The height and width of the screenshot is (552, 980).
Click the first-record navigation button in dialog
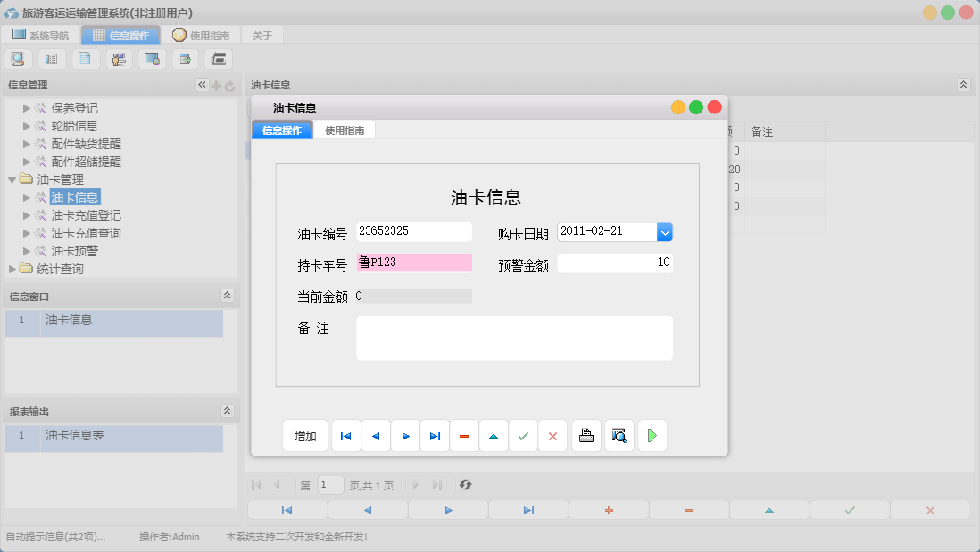345,435
